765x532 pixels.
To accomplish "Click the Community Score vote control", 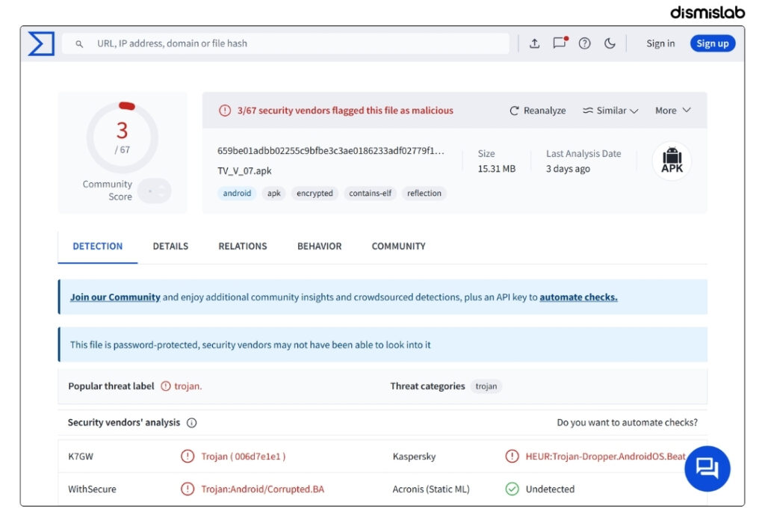I will 154,191.
